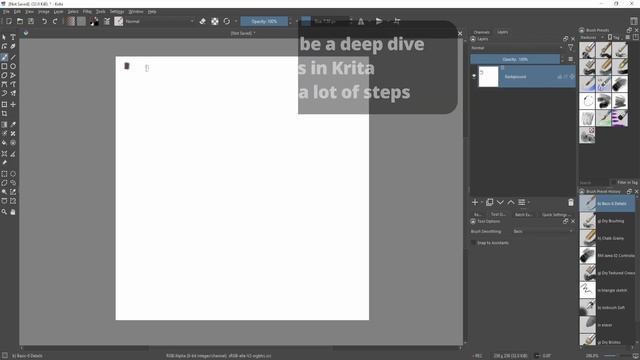
Task: Select the Color Sampler eyedropper tool
Action: (x=13, y=124)
